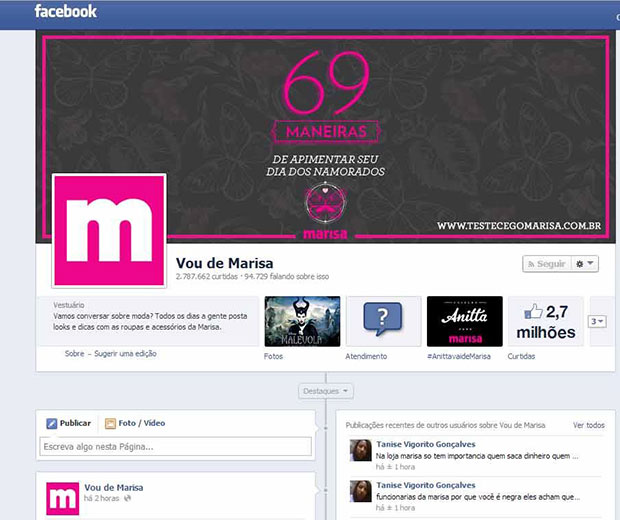Image resolution: width=620 pixels, height=520 pixels.
Task: Click the Atendimento label
Action: pyautogui.click(x=366, y=356)
